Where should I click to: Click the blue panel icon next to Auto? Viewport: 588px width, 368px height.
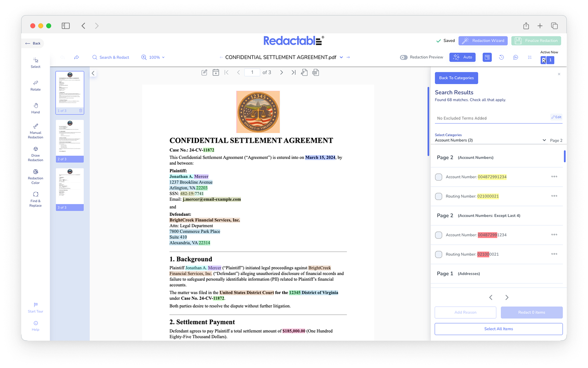[487, 57]
